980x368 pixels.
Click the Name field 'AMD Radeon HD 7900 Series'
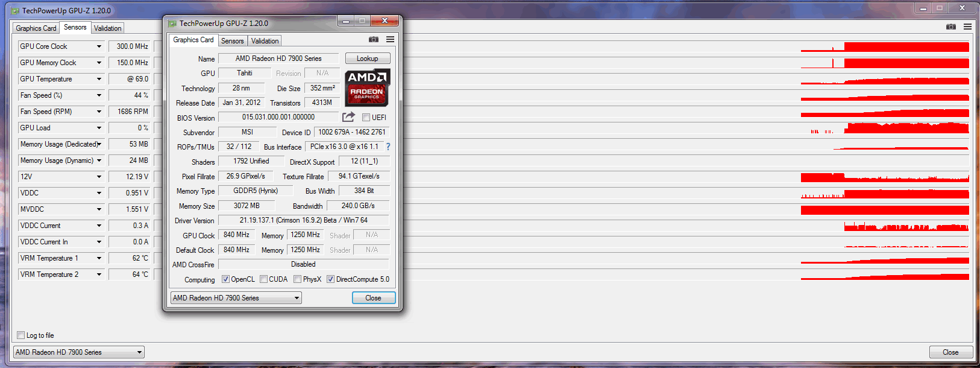(x=278, y=59)
